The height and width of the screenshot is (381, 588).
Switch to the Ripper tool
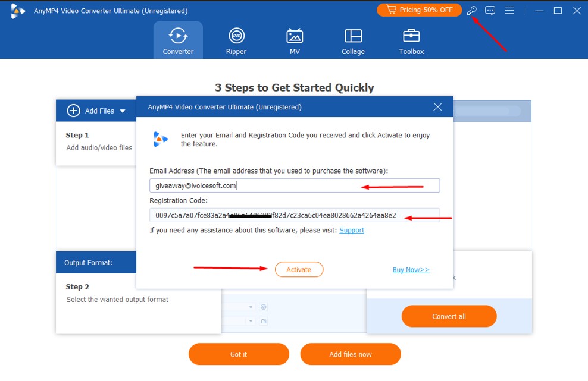[x=236, y=40]
